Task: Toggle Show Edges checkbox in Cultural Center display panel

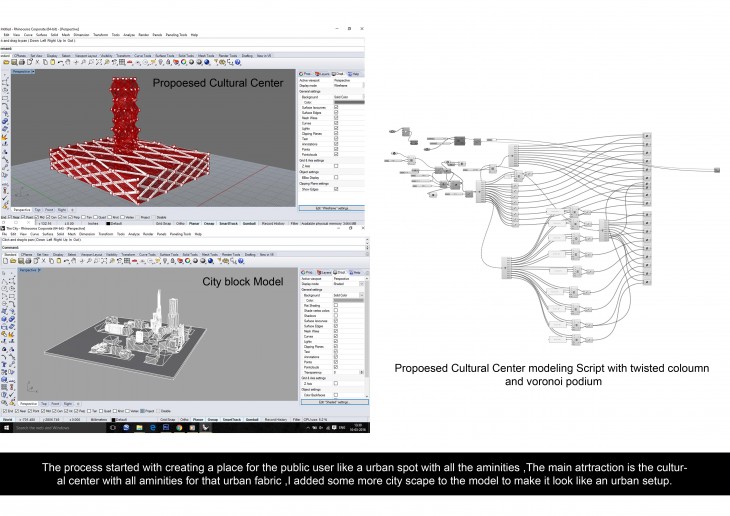Action: click(x=336, y=188)
